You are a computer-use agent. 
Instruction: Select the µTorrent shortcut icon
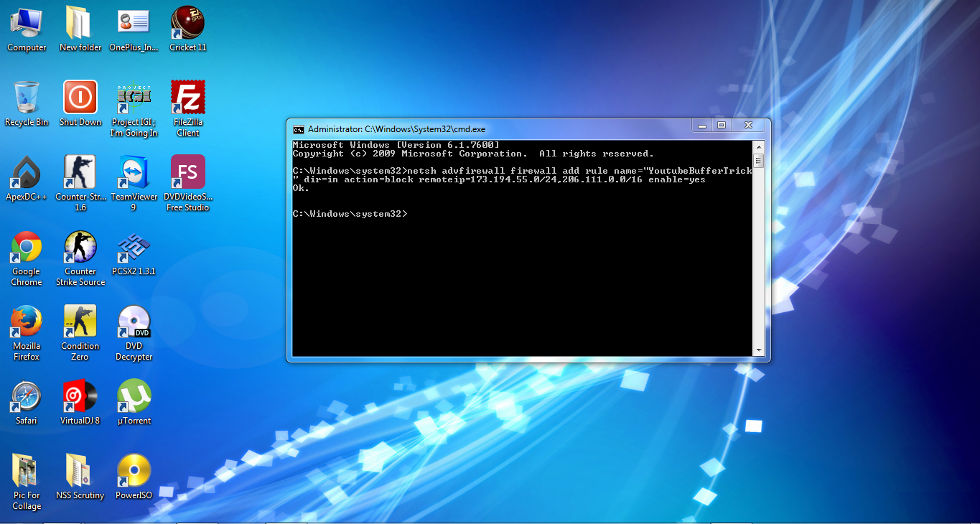click(x=134, y=403)
